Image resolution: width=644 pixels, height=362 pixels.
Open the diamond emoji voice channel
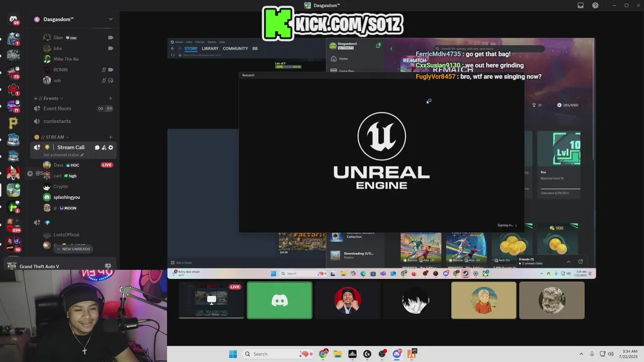point(74,222)
